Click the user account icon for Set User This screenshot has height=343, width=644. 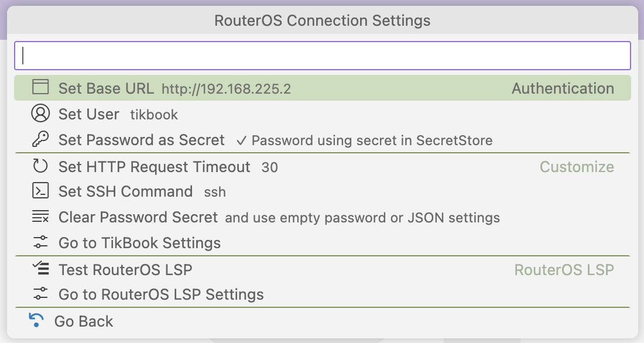[x=40, y=114]
